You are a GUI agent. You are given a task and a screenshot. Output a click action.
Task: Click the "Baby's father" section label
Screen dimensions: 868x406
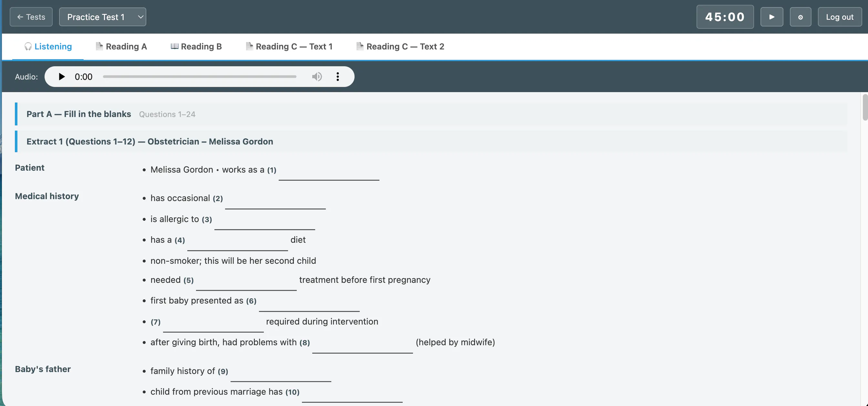[x=43, y=369]
